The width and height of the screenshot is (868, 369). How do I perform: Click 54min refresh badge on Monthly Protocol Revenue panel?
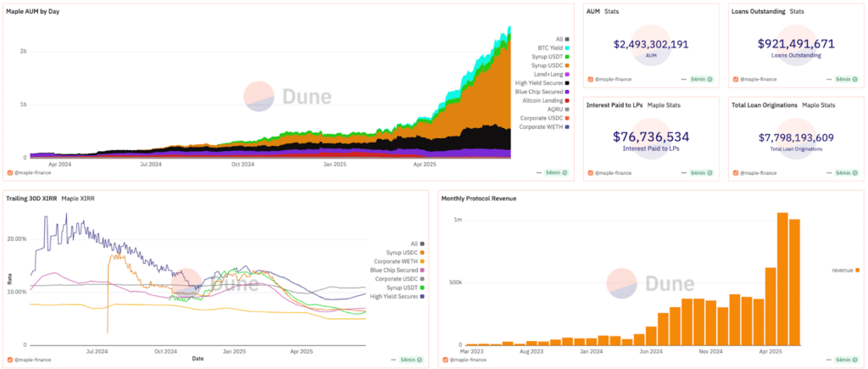[x=847, y=360]
